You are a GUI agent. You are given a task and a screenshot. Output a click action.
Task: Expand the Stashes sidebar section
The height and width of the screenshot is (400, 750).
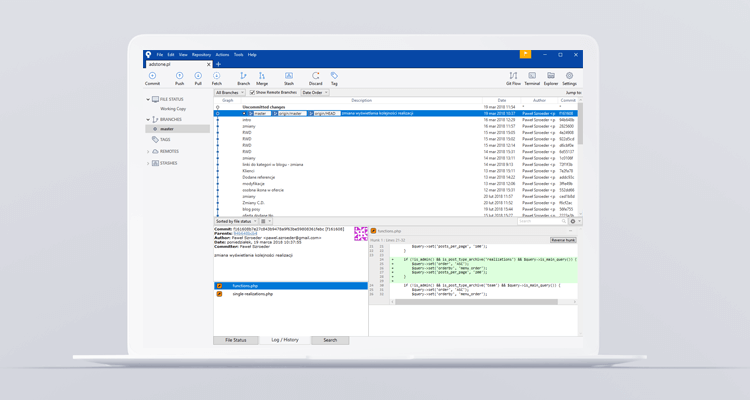[x=148, y=163]
